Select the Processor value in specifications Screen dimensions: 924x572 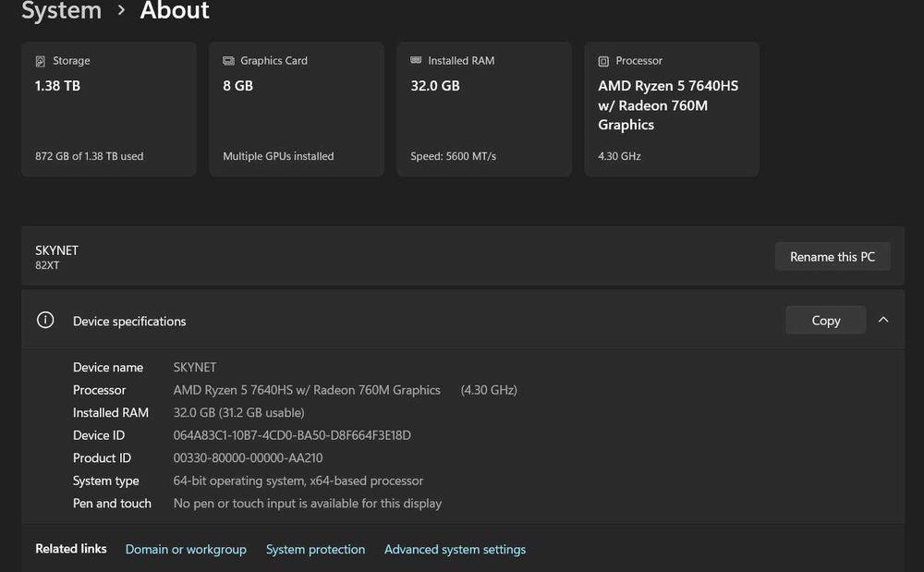(x=307, y=390)
